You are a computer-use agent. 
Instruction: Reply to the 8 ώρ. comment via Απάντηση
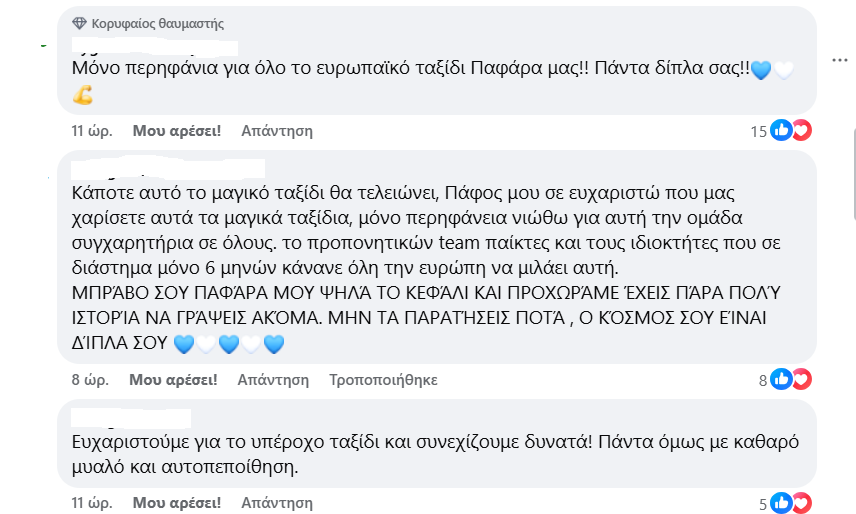(x=273, y=380)
